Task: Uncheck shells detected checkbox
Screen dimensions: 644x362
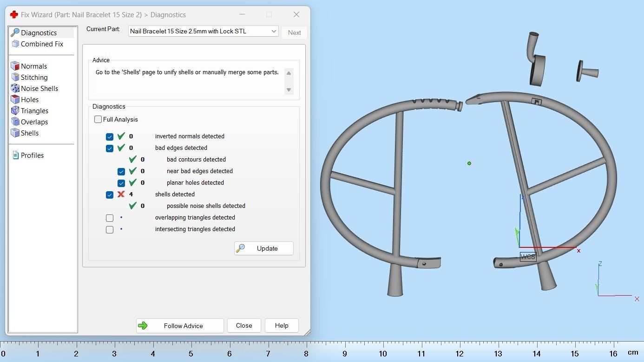Action: pyautogui.click(x=110, y=194)
